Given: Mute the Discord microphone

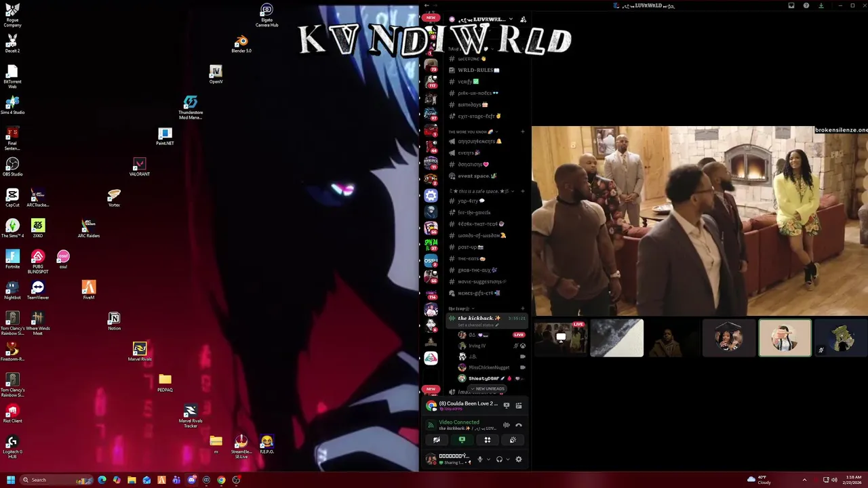Looking at the screenshot, I should pos(479,460).
